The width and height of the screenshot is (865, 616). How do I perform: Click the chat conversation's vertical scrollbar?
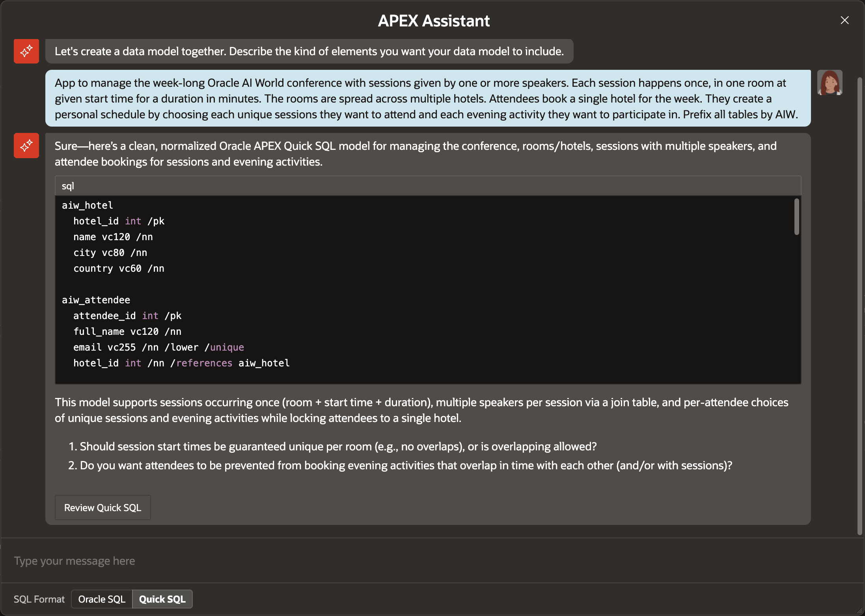click(860, 306)
